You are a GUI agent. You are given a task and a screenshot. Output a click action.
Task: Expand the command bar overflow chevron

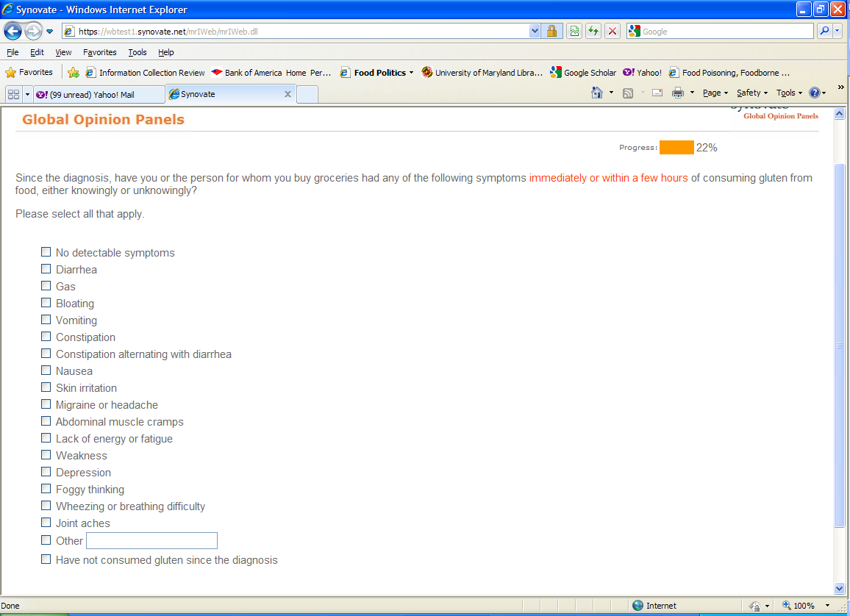840,87
